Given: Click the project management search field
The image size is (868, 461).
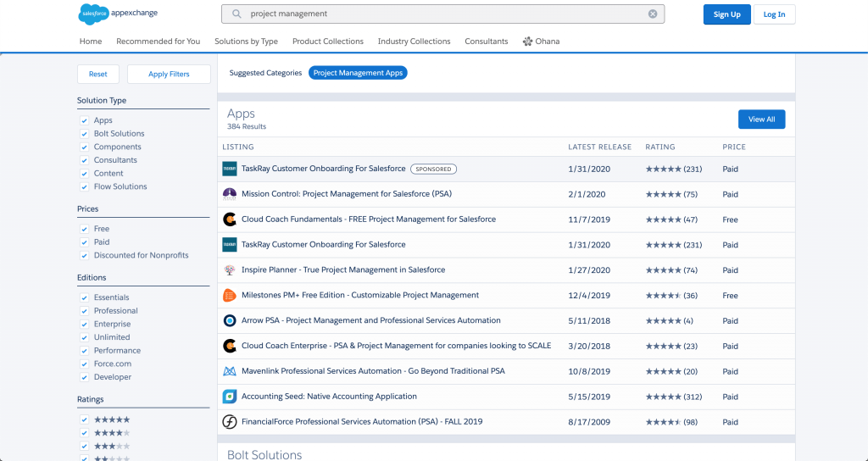Looking at the screenshot, I should pos(442,14).
